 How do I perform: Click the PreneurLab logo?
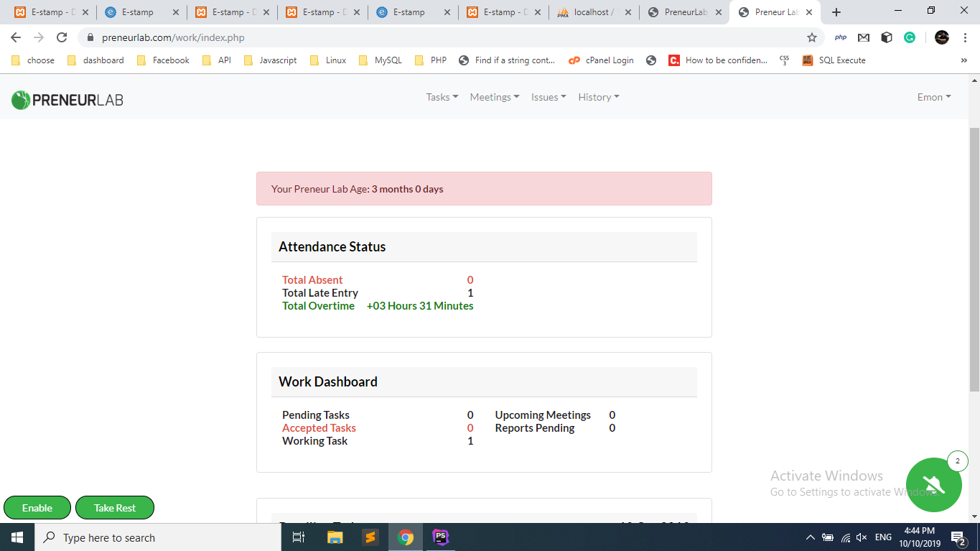[x=67, y=100]
